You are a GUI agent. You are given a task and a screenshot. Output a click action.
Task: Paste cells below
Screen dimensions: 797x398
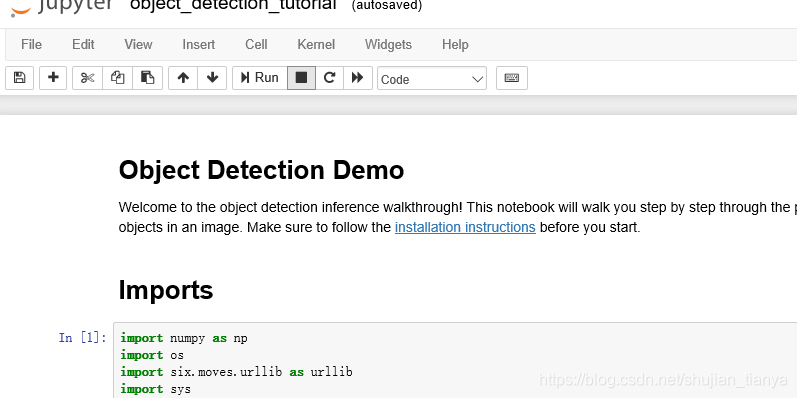tap(147, 78)
